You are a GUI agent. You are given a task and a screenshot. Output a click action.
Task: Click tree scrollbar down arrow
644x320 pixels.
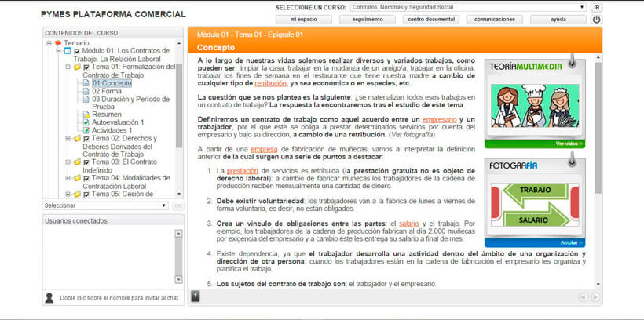tap(178, 194)
